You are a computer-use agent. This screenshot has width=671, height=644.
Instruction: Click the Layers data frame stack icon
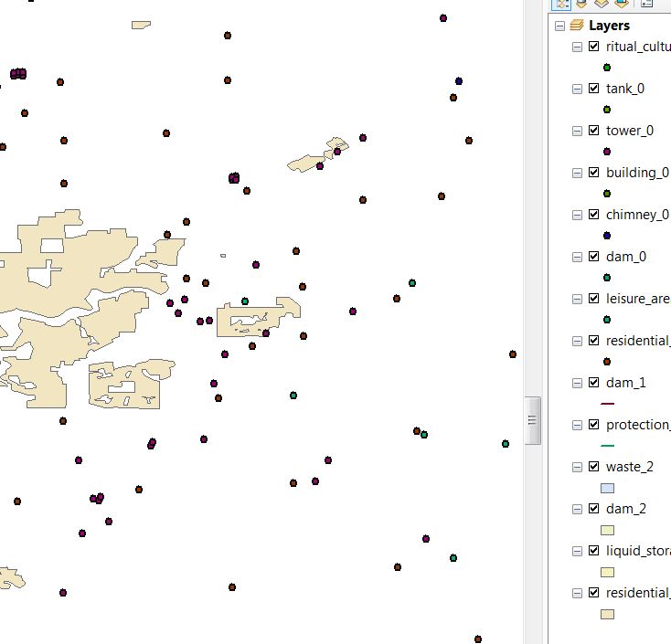point(577,26)
